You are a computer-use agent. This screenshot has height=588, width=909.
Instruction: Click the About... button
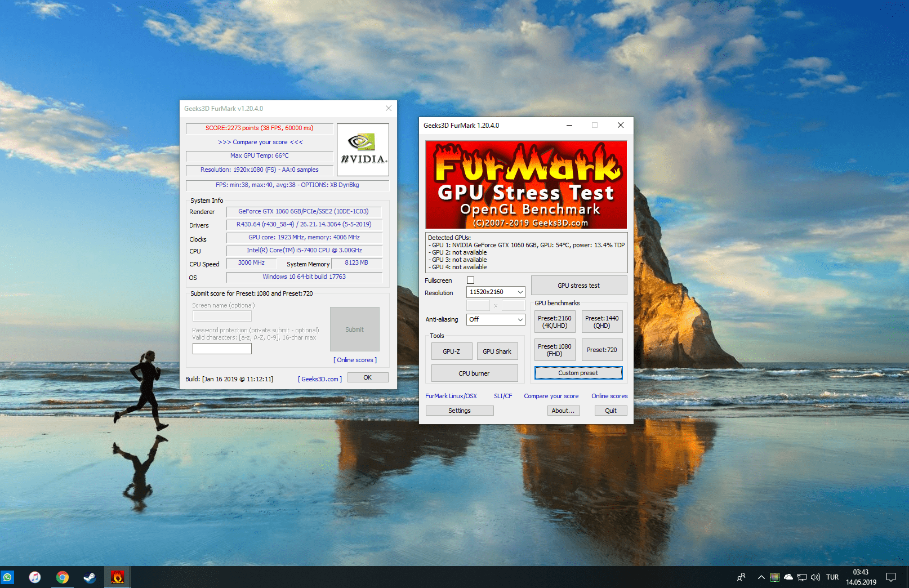(563, 411)
